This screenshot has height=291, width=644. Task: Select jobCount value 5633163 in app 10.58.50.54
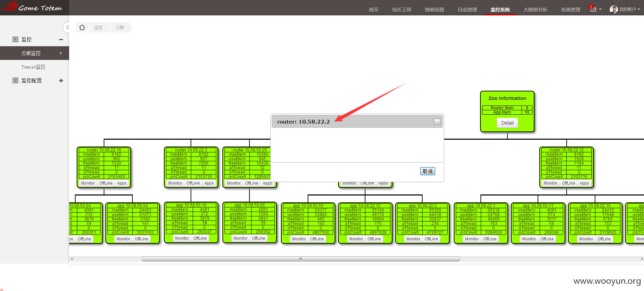tap(145, 232)
